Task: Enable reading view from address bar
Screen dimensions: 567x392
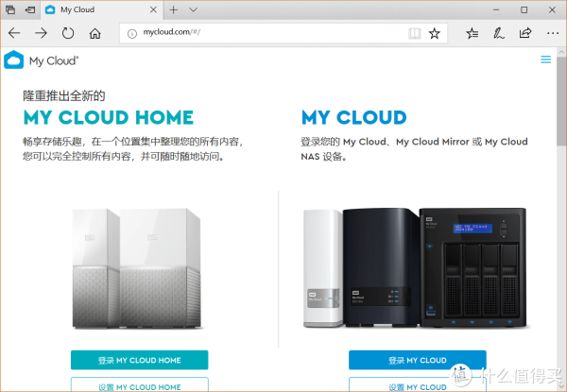Action: click(x=415, y=34)
